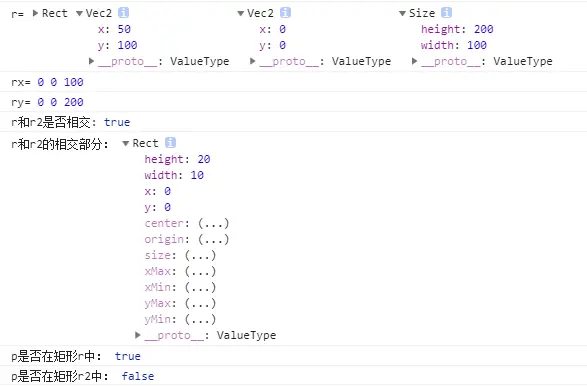Collapse the second Vec2 with x: 0

(x=241, y=13)
